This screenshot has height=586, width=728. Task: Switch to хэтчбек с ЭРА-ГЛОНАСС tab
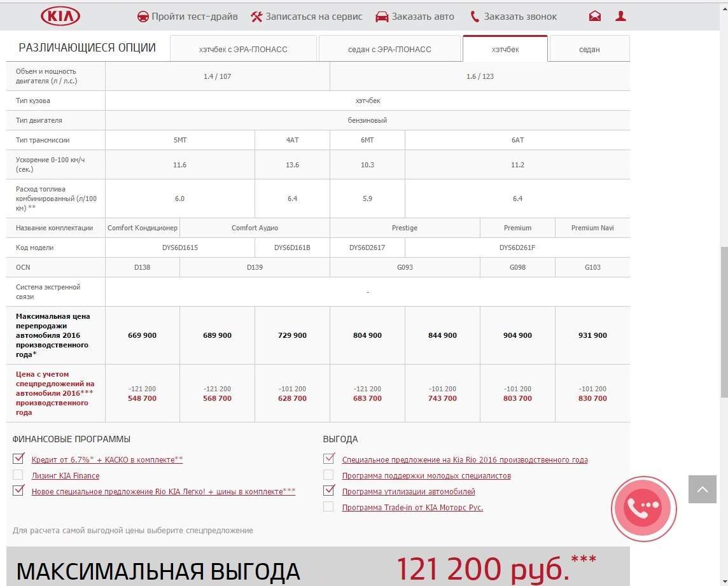coord(243,49)
